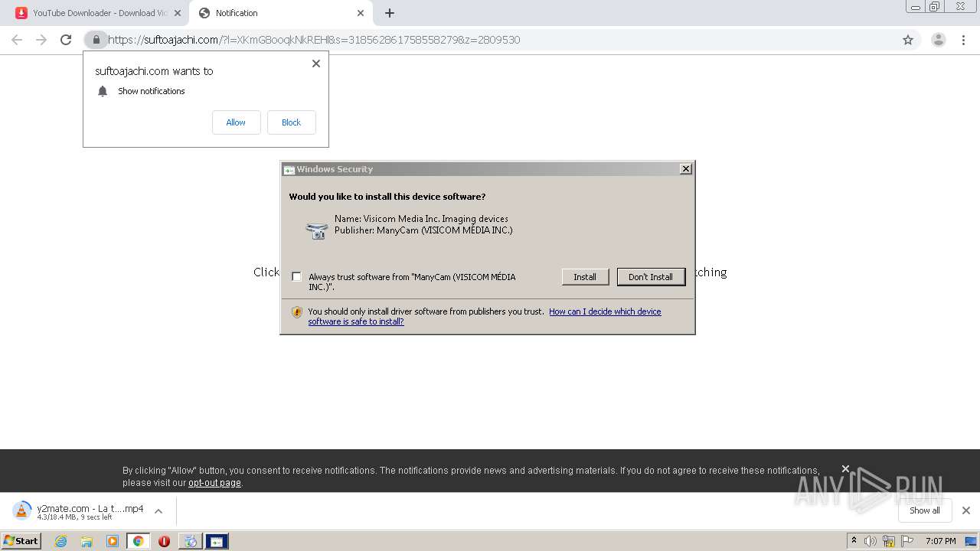Launch Internet Explorer from taskbar
Viewport: 980px width, 551px height.
tap(60, 541)
